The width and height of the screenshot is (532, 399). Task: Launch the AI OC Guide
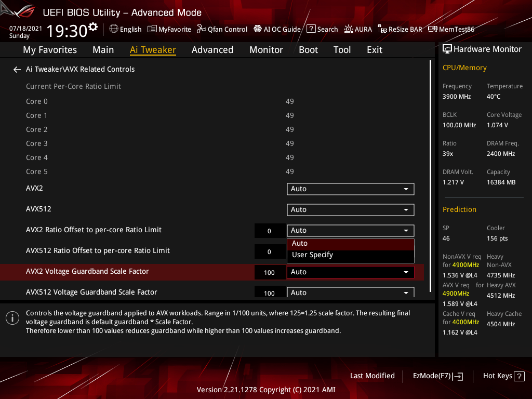coord(277,29)
